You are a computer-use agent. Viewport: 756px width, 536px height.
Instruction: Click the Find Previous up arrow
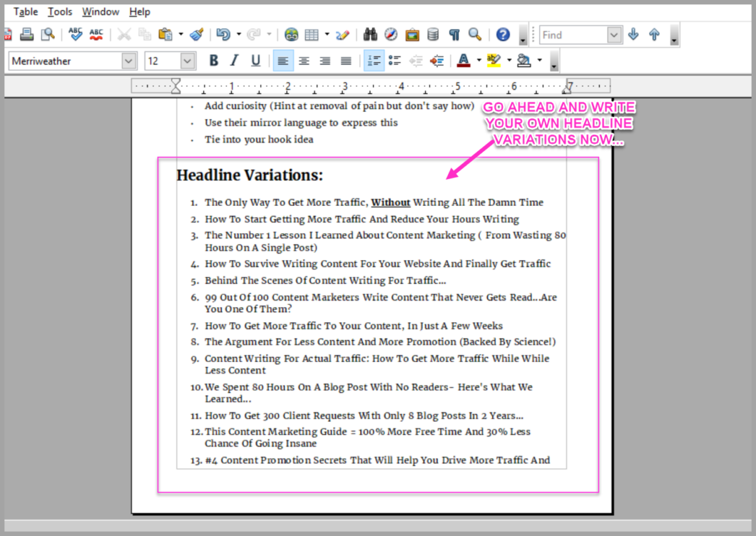(x=654, y=34)
